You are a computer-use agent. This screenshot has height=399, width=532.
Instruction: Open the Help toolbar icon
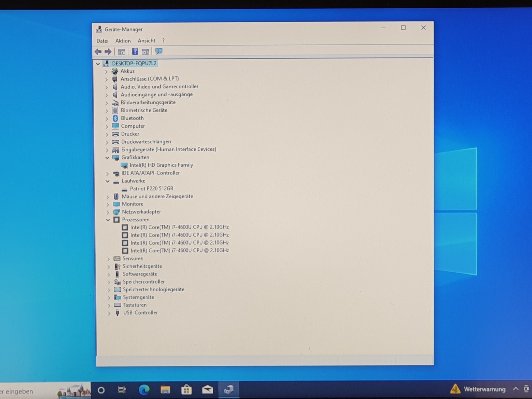(x=135, y=51)
